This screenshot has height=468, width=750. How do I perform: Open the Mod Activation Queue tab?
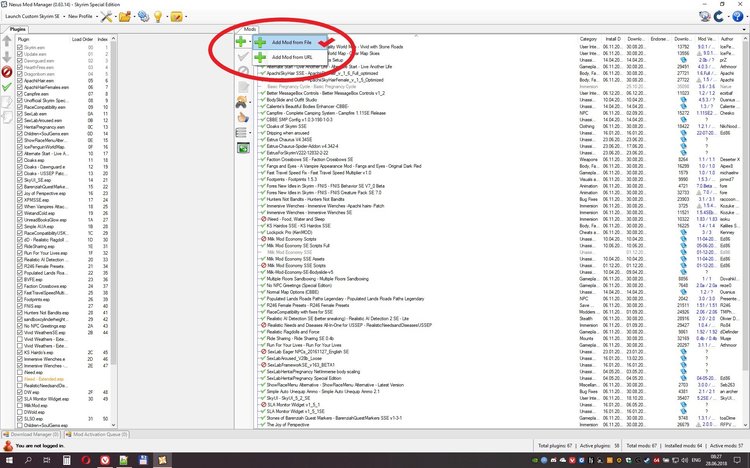pyautogui.click(x=97, y=435)
